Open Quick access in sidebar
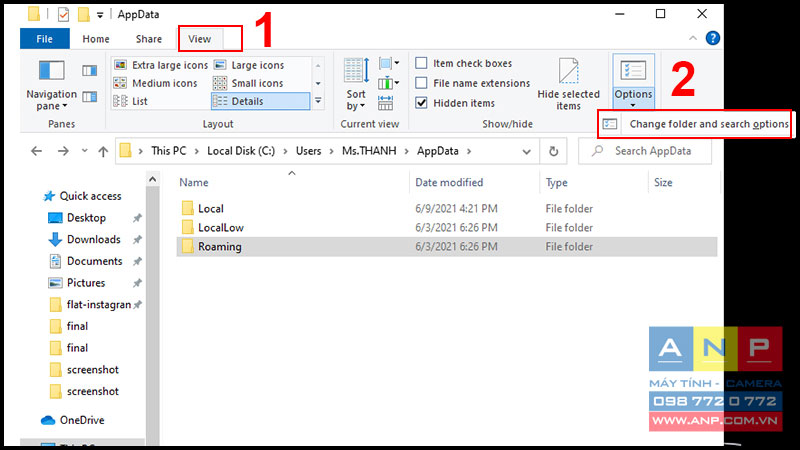This screenshot has height=450, width=800. point(83,196)
